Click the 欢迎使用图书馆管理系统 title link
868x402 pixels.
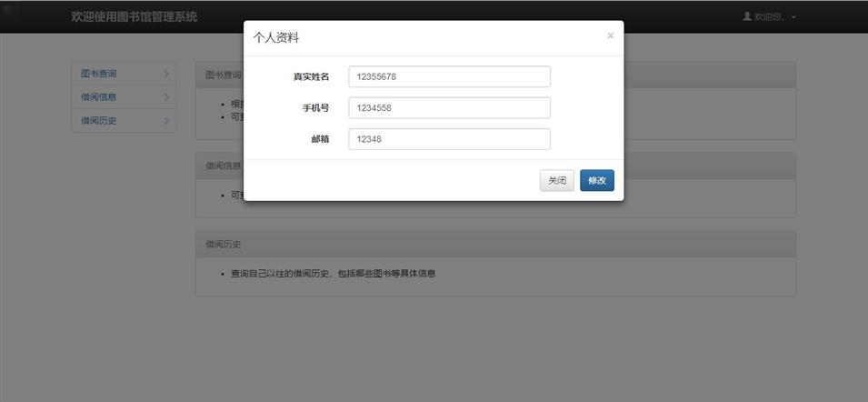[134, 16]
